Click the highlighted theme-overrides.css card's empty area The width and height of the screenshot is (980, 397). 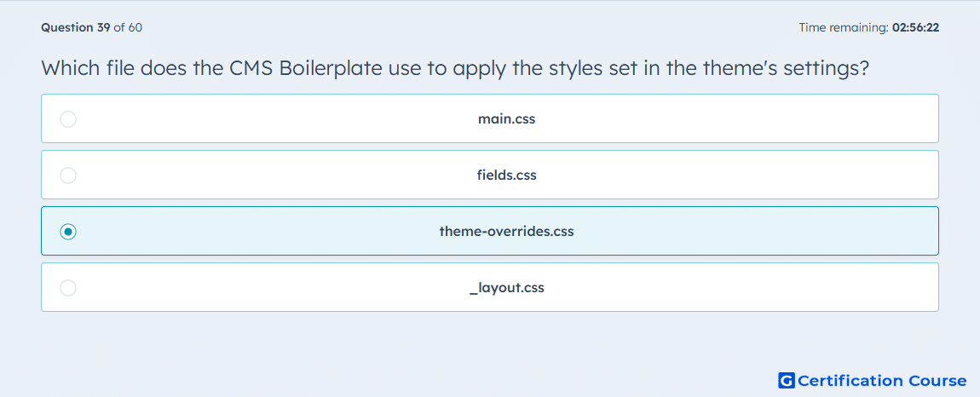pyautogui.click(x=718, y=232)
